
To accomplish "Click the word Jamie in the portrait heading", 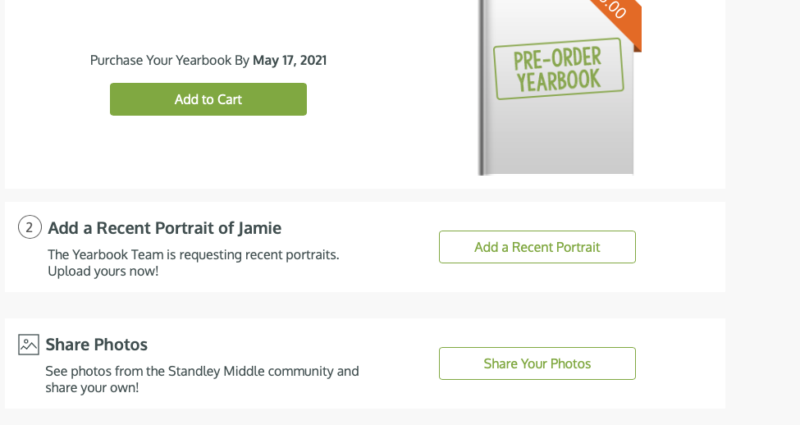I will point(259,228).
